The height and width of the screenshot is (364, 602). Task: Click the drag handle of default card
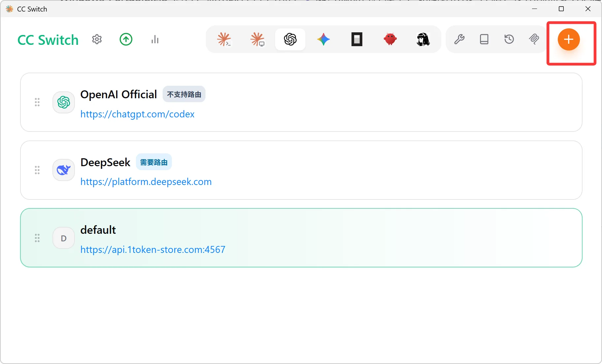[37, 238]
